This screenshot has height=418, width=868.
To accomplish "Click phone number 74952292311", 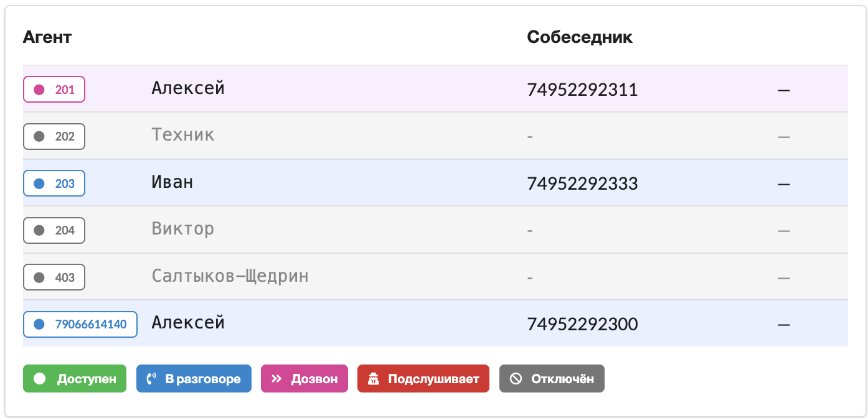I will [582, 90].
